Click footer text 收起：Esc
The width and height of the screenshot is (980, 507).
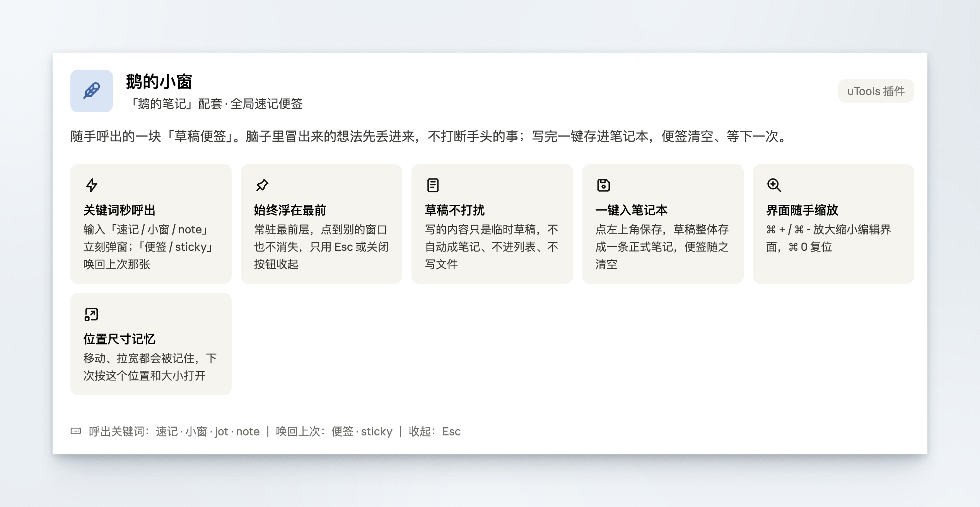click(435, 432)
